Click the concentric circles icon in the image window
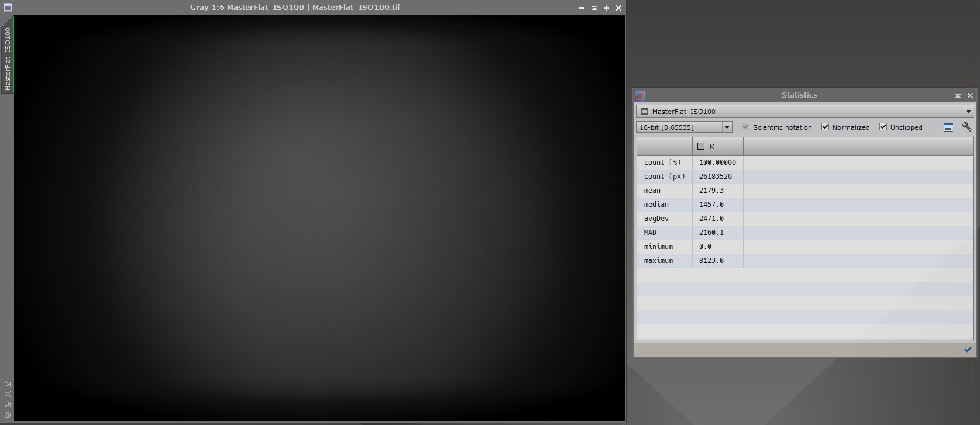 (x=8, y=415)
